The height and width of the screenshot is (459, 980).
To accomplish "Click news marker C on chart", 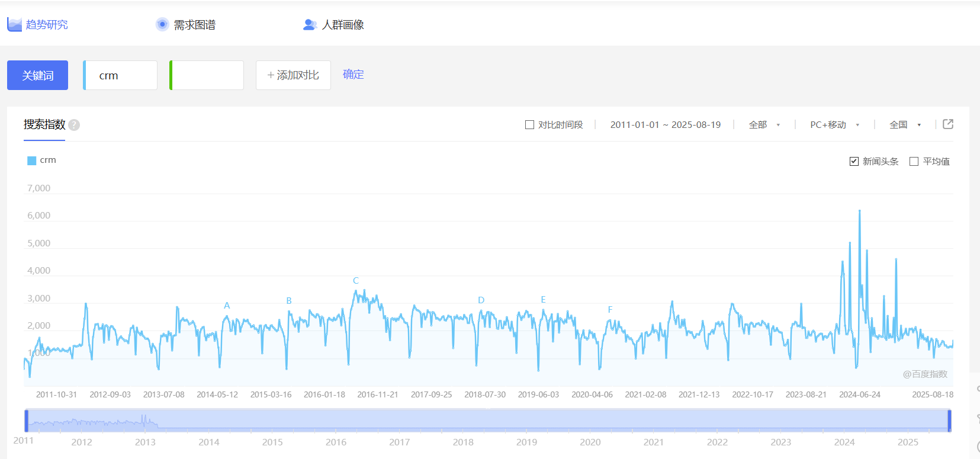I will (x=356, y=281).
